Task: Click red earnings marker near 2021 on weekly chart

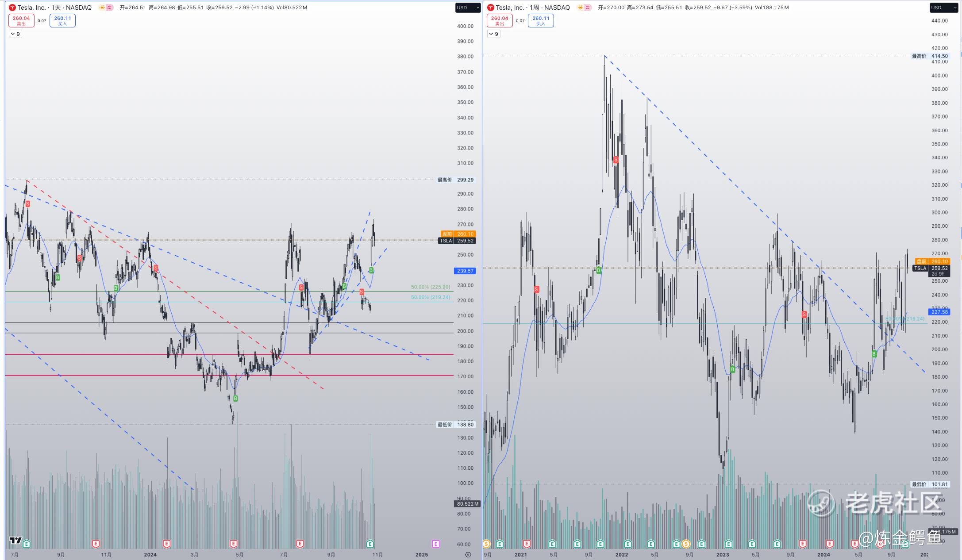Action: [527, 544]
